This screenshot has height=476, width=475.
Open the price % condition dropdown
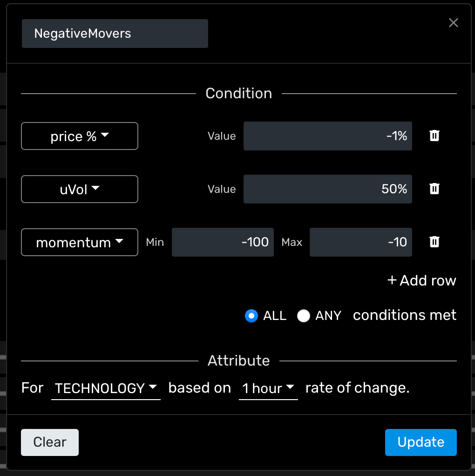coord(80,136)
